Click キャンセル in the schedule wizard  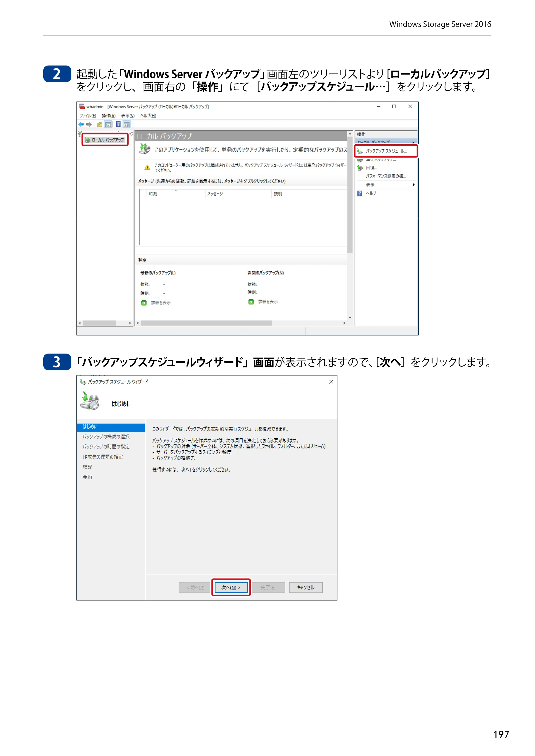[x=306, y=587]
